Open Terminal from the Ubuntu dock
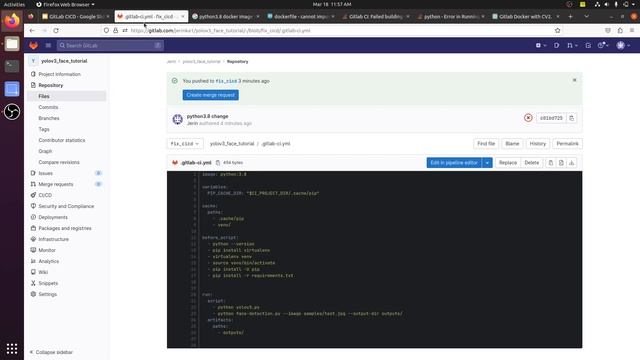 (x=12, y=66)
